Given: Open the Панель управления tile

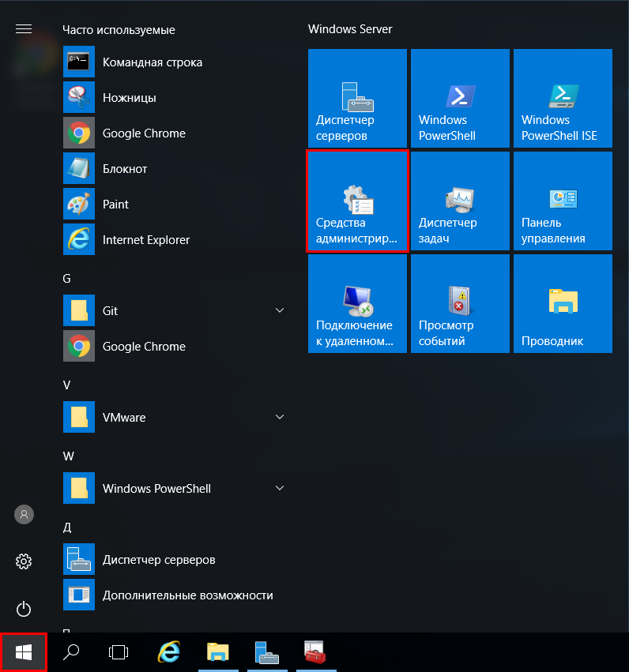Looking at the screenshot, I should coord(563,201).
